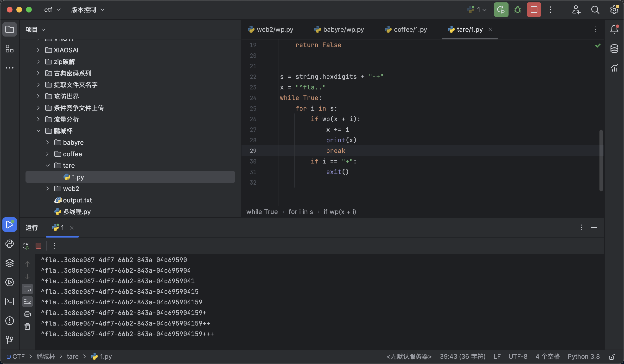624x364 pixels.
Task: Open run configuration dropdown labeled 1
Action: pyautogui.click(x=477, y=10)
